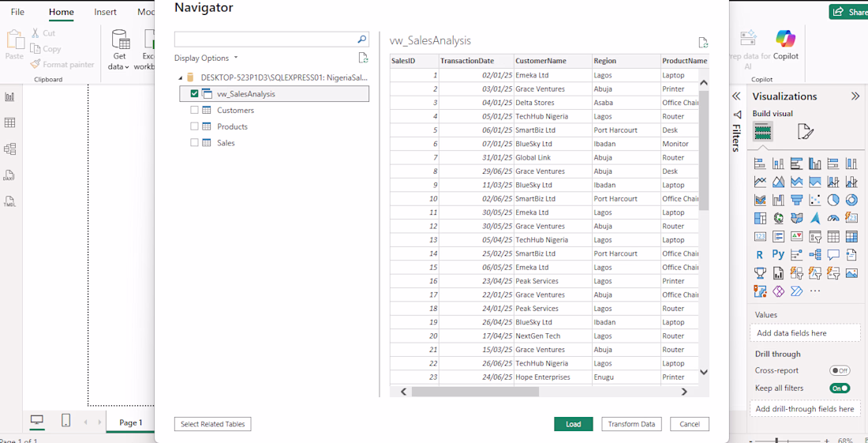Screen dimensions: 868x443
Task: Add the image visual
Action: 851,273
